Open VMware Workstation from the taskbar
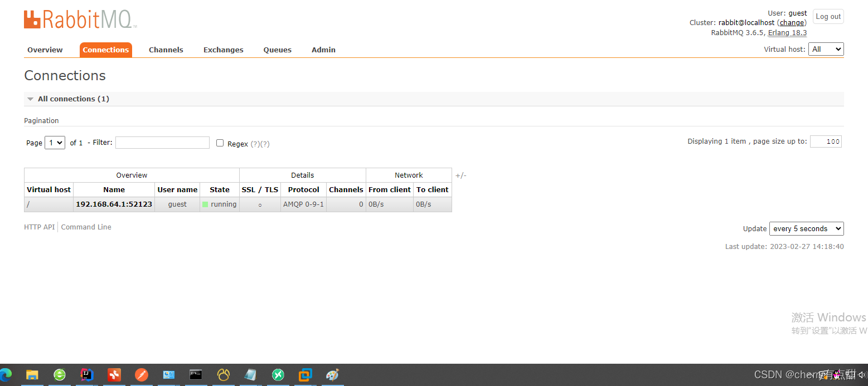Image resolution: width=868 pixels, height=386 pixels. (x=305, y=375)
